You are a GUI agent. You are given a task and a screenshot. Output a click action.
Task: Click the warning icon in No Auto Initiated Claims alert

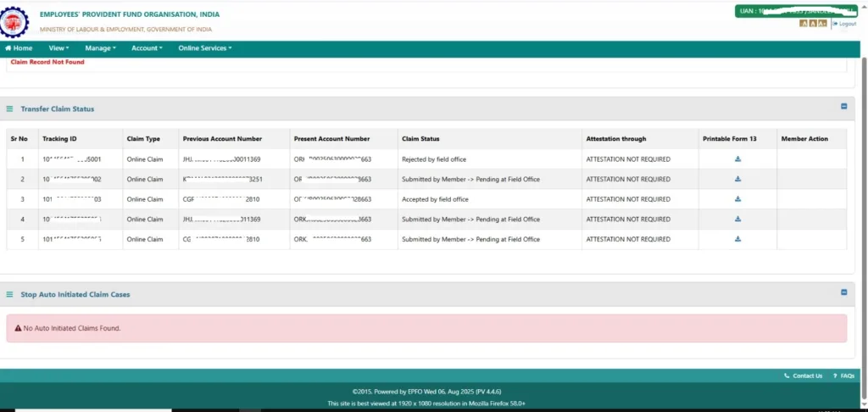[18, 328]
